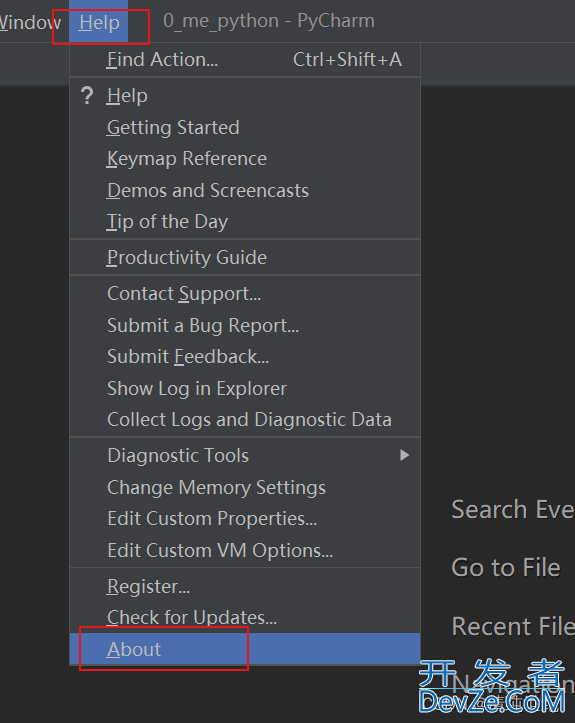575x723 pixels.
Task: Show Tip of the Day
Action: coord(245,222)
